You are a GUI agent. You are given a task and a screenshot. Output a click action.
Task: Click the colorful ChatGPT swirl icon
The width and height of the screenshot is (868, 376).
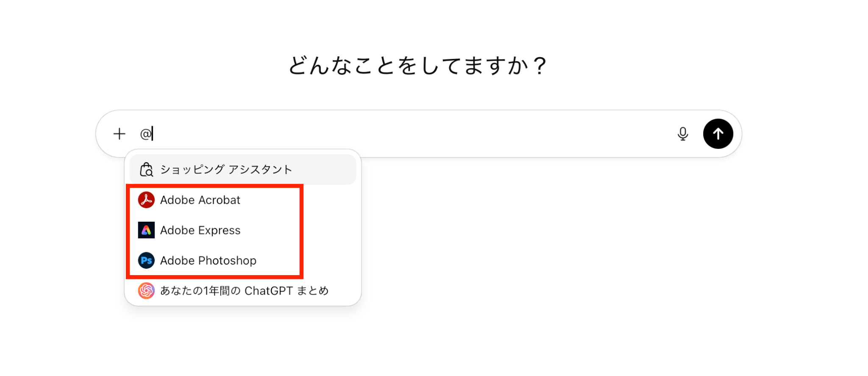146,291
